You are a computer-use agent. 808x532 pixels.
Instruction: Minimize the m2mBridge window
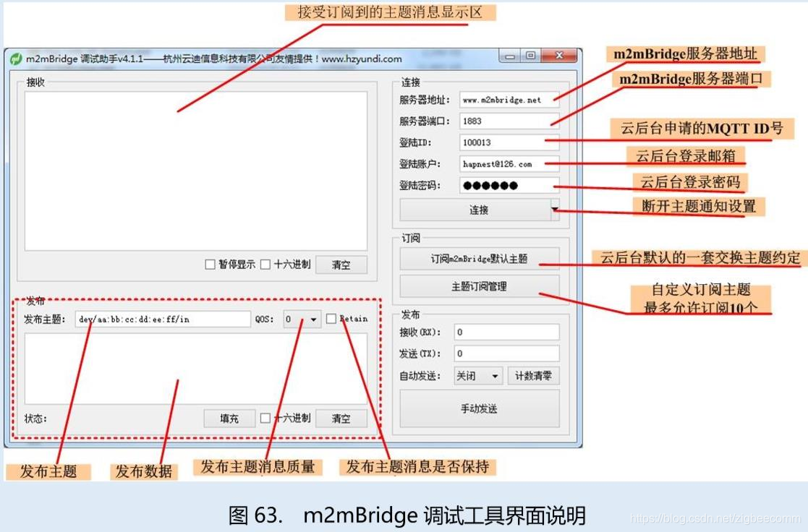point(510,56)
